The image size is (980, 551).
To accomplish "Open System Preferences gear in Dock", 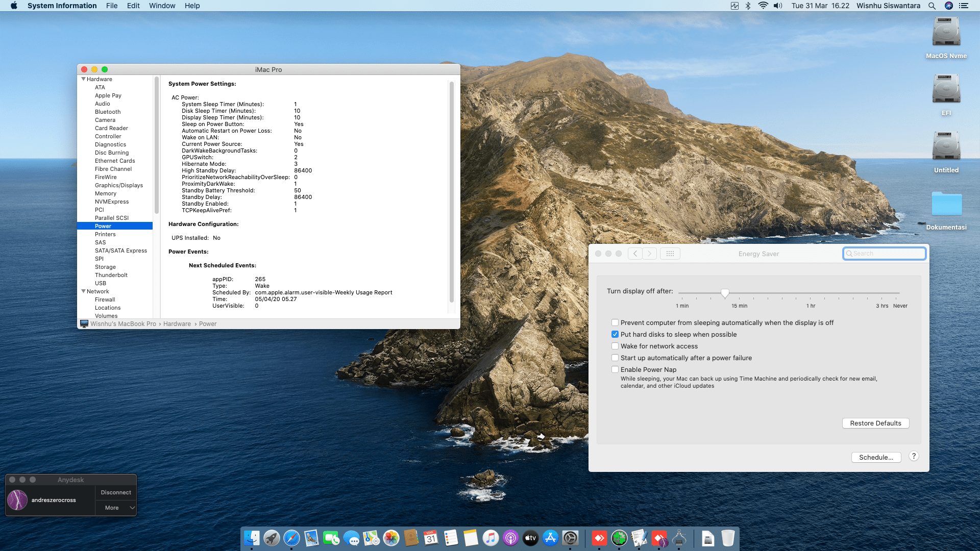I will coord(570,538).
